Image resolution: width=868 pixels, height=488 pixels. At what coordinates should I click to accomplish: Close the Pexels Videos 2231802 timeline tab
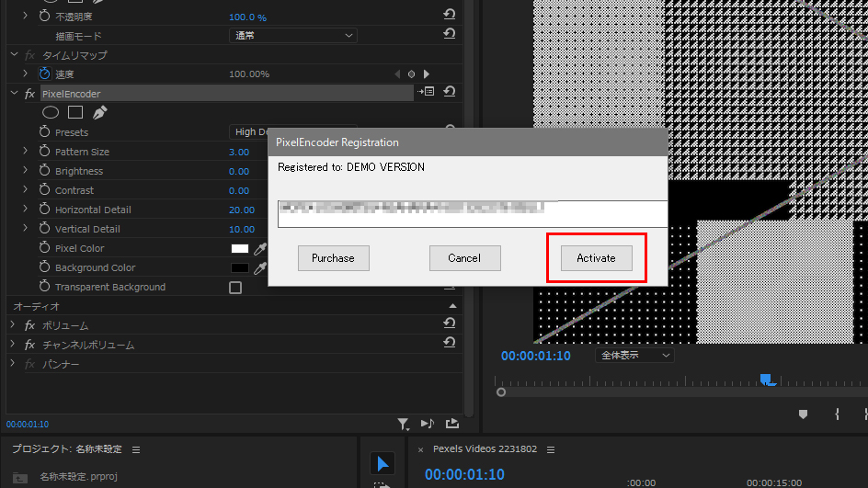(421, 449)
